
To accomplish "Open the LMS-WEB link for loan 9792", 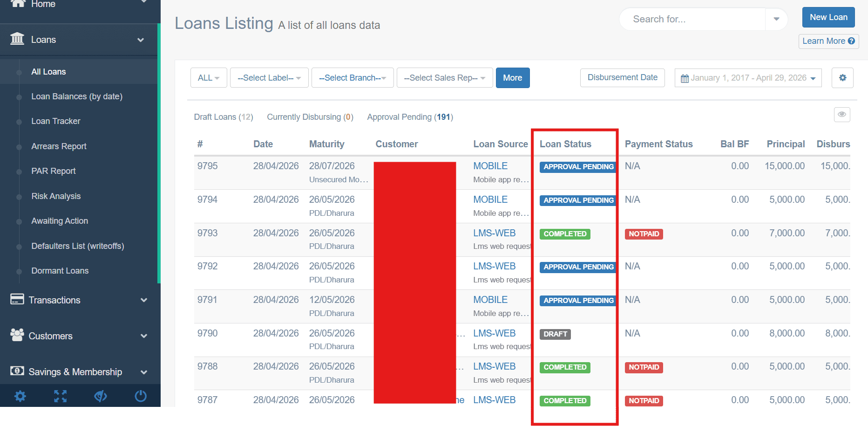I will coord(495,266).
